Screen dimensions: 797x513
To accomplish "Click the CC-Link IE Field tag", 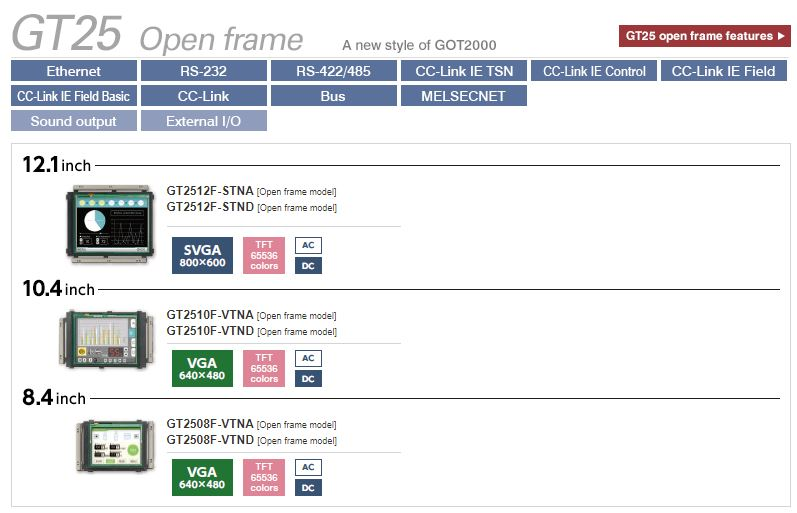I will click(723, 71).
